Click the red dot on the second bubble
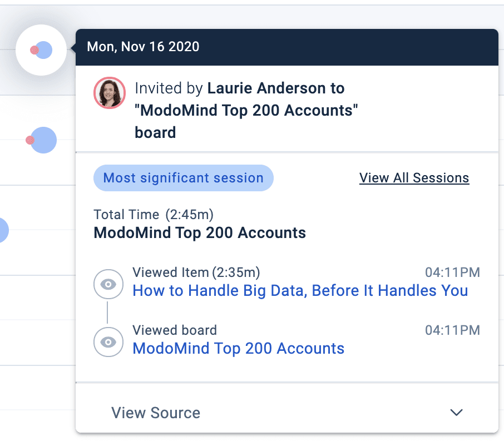The height and width of the screenshot is (446, 504). click(29, 140)
